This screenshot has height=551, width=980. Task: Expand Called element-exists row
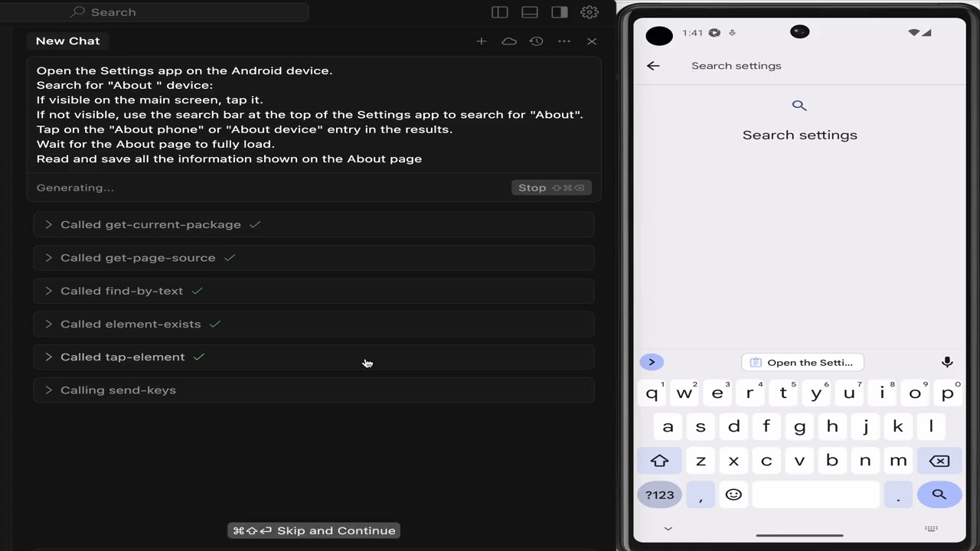point(314,324)
